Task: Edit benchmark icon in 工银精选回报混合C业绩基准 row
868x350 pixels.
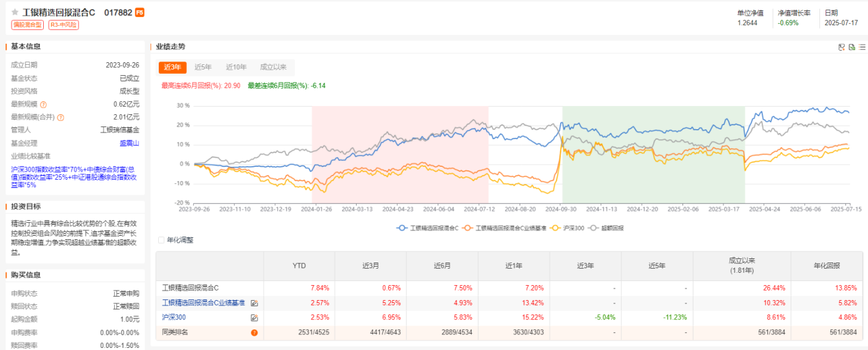Action: click(x=254, y=303)
